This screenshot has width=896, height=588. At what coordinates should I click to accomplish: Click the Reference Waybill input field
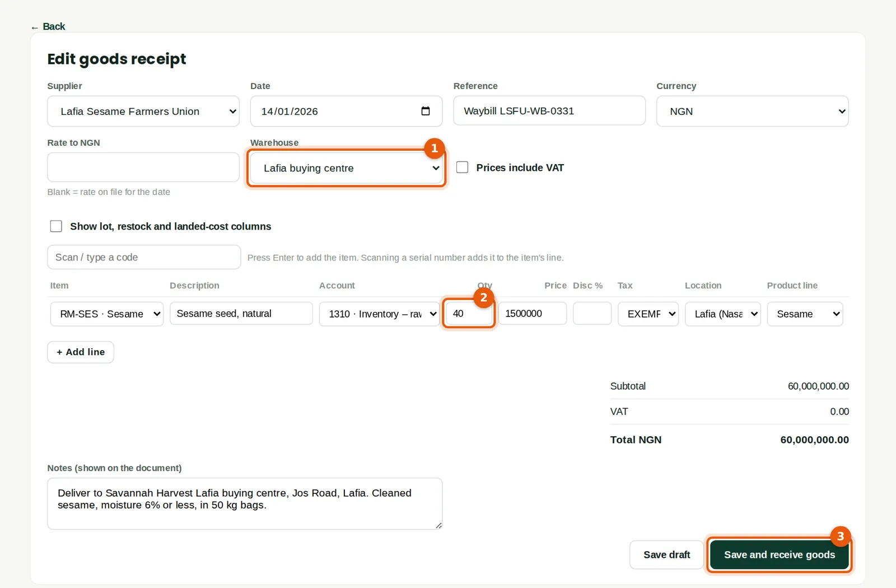(x=549, y=111)
